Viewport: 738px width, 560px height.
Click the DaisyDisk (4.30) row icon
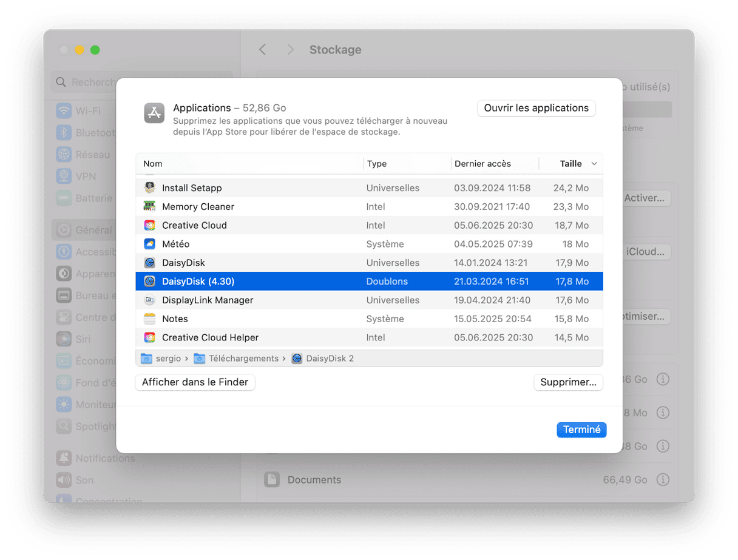click(x=149, y=282)
